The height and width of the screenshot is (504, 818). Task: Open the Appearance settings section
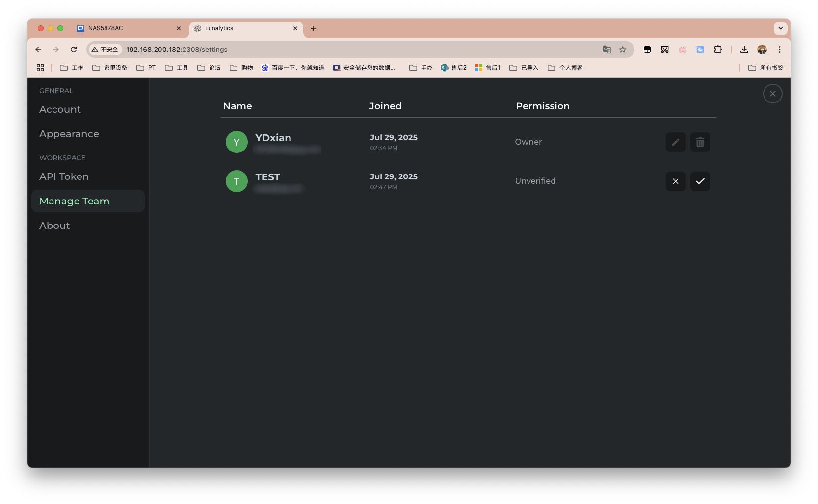point(69,134)
